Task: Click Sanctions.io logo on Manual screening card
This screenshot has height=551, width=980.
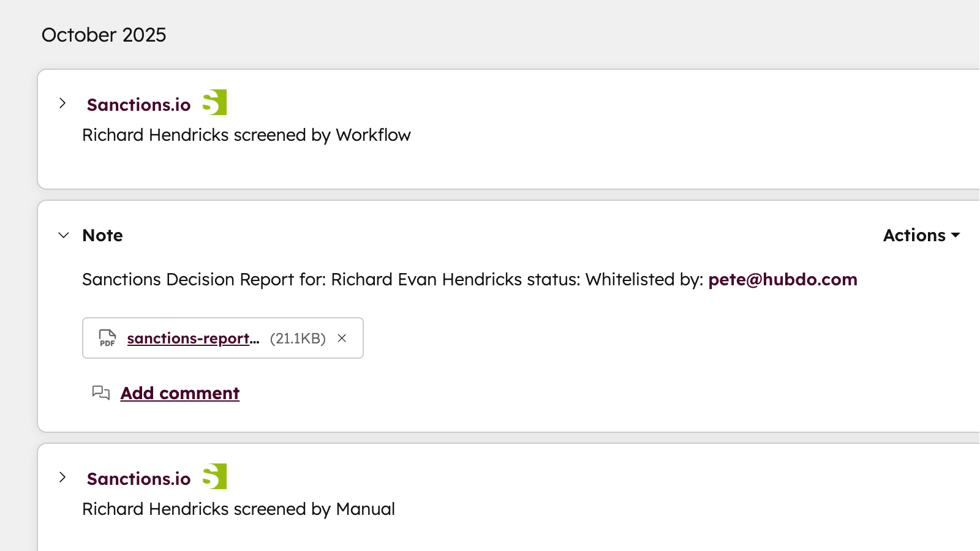Action: click(214, 477)
